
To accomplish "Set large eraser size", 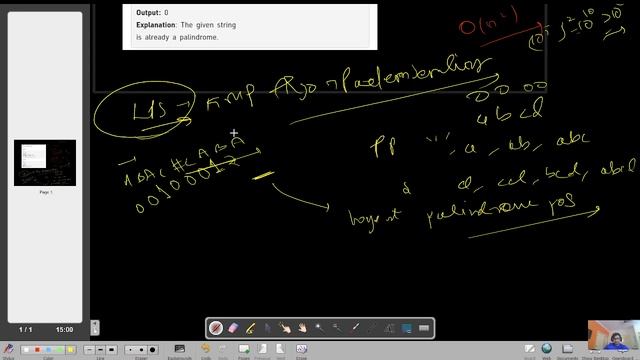I will click(152, 350).
